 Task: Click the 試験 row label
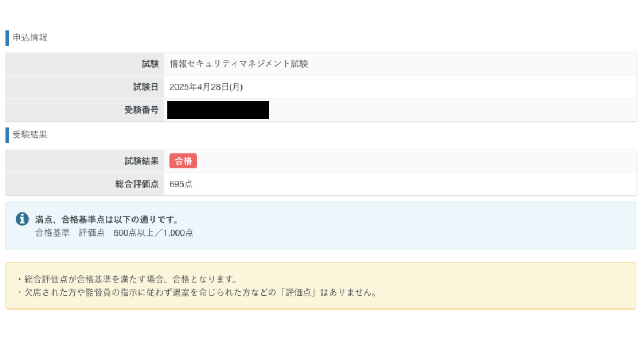click(x=150, y=64)
